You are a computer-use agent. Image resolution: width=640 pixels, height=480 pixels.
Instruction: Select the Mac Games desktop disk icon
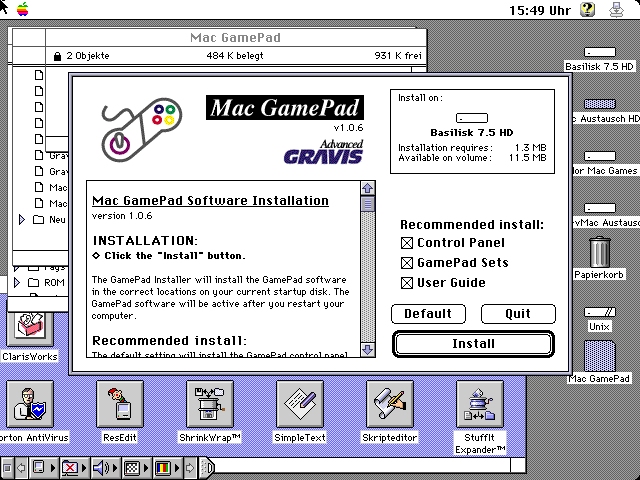[x=599, y=156]
